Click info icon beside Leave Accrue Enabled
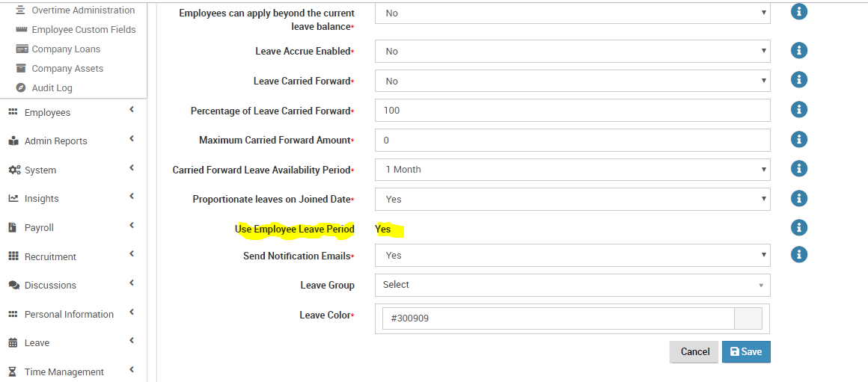868x382 pixels. (x=799, y=51)
